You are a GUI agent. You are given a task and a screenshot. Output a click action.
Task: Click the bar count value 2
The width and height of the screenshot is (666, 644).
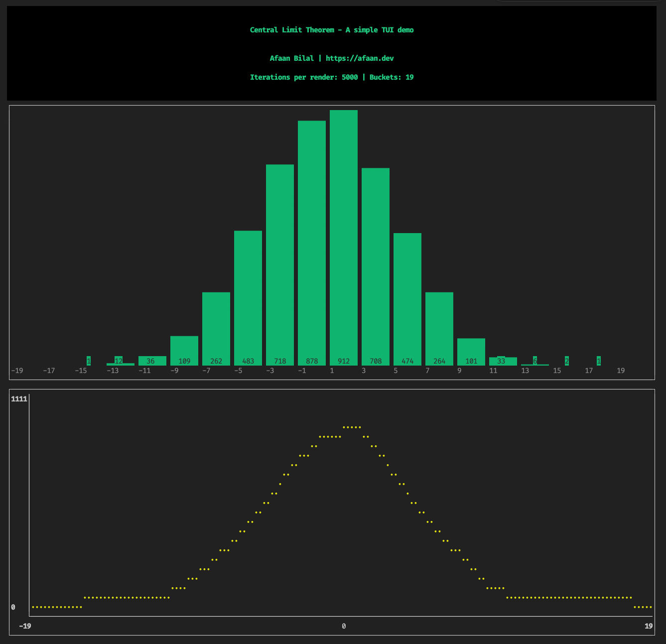pos(567,361)
